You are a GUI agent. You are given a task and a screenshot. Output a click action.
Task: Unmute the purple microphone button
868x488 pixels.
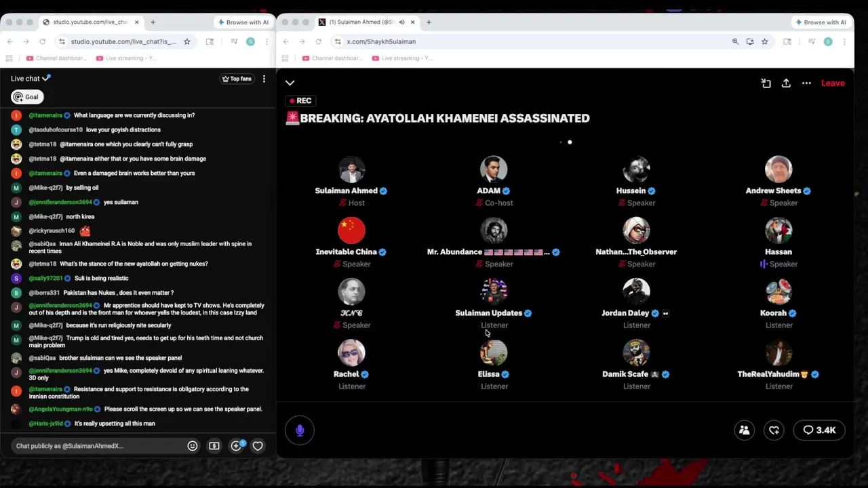[300, 430]
